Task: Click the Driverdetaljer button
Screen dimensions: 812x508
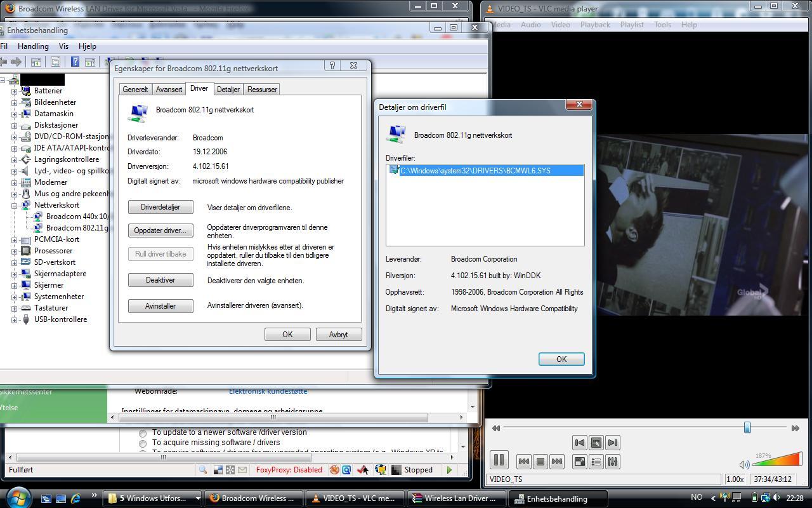Action: [160, 207]
